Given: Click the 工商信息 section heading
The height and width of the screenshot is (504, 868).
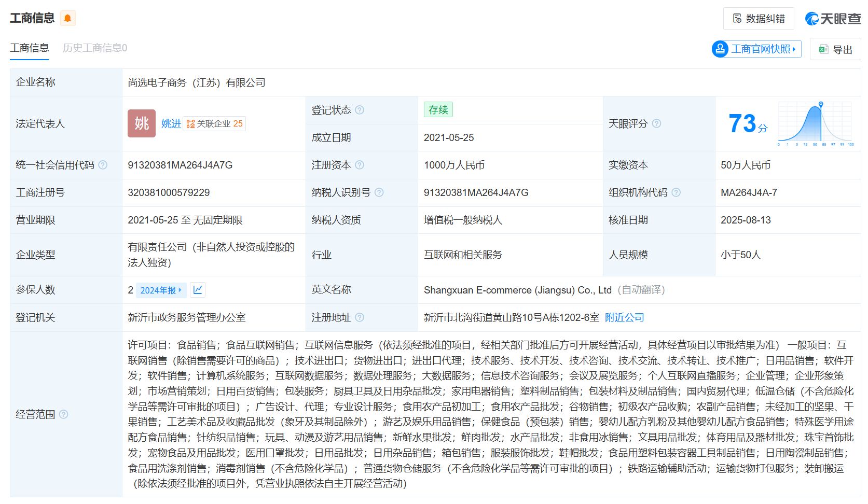Looking at the screenshot, I should tap(32, 18).
